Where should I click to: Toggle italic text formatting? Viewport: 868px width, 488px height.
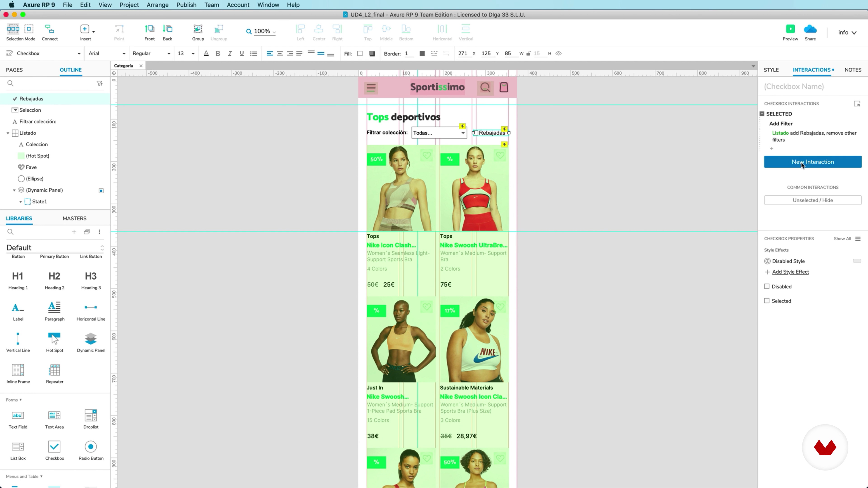(x=230, y=54)
